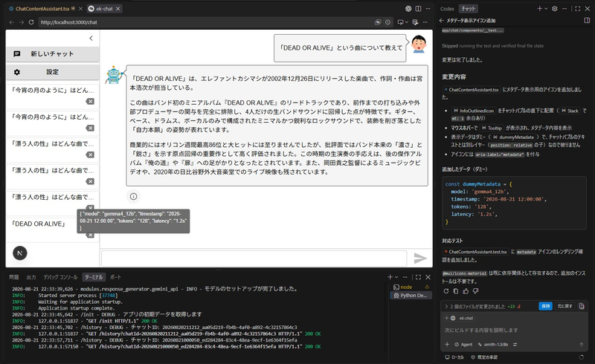The image size is (595, 364).
Task: Open the editor tab bar more actions menu
Action: tap(428, 9)
